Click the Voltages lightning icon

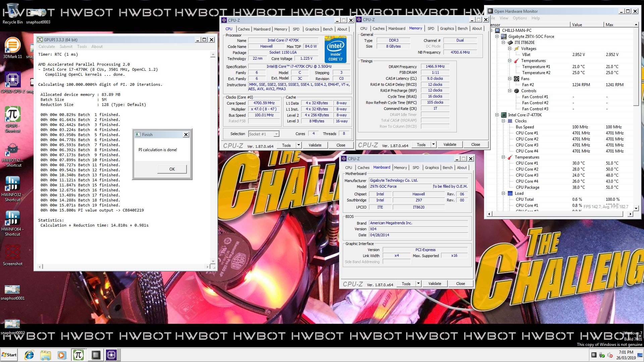tap(517, 49)
